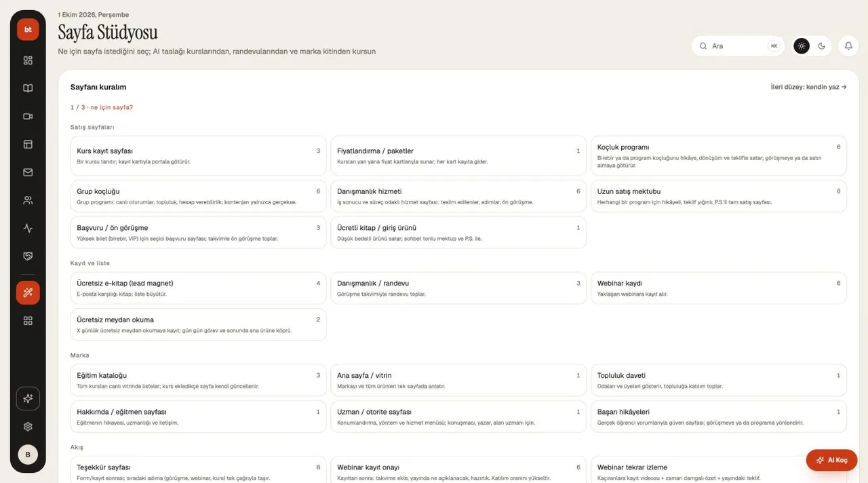Choose the 'Fiyatlandırma / paketler' card
This screenshot has height=483, width=868.
click(458, 156)
